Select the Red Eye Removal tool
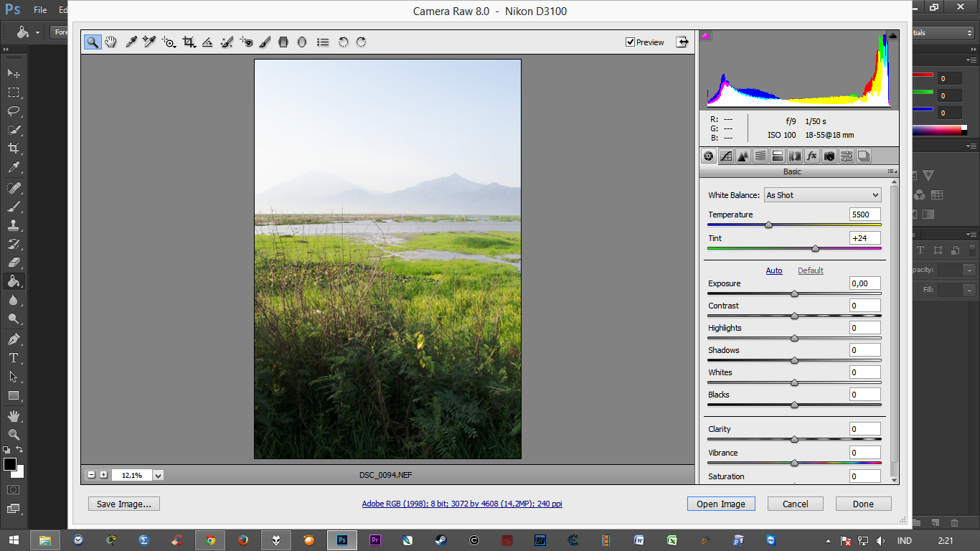 pyautogui.click(x=246, y=42)
